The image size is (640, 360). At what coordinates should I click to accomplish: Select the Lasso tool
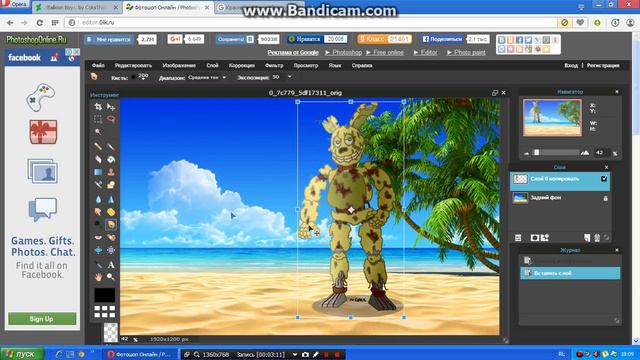pyautogui.click(x=111, y=119)
